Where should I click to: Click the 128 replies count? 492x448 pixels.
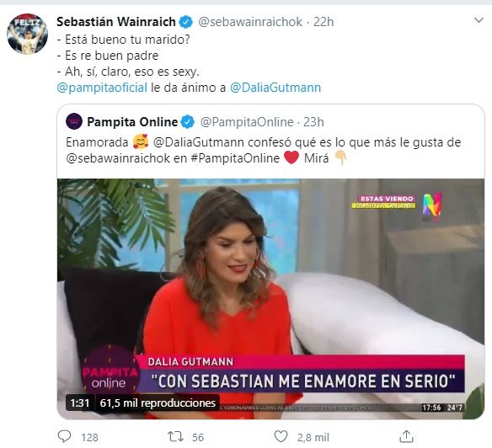tap(89, 437)
